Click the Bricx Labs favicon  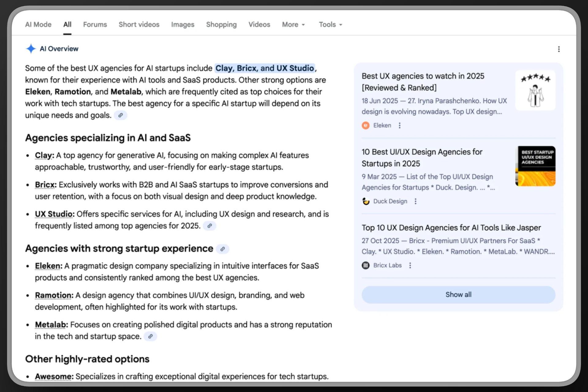point(365,265)
